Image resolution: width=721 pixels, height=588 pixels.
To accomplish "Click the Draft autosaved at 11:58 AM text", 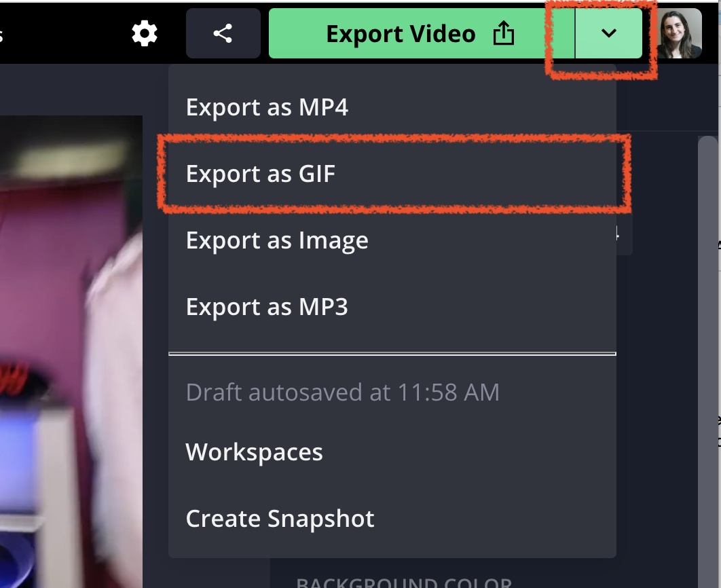I will pyautogui.click(x=342, y=392).
